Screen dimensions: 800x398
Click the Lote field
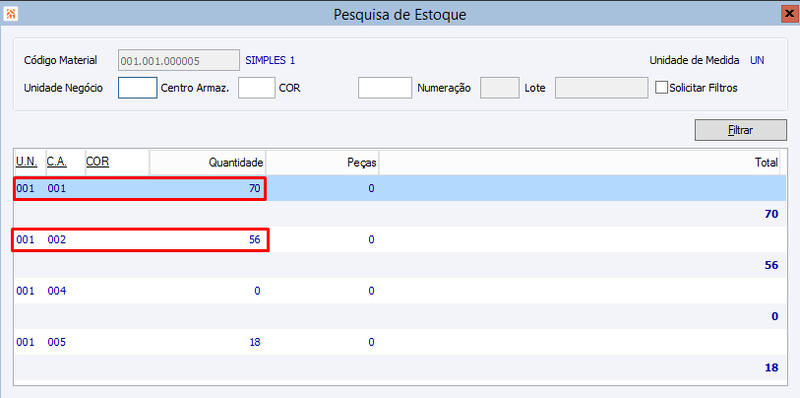pos(602,88)
